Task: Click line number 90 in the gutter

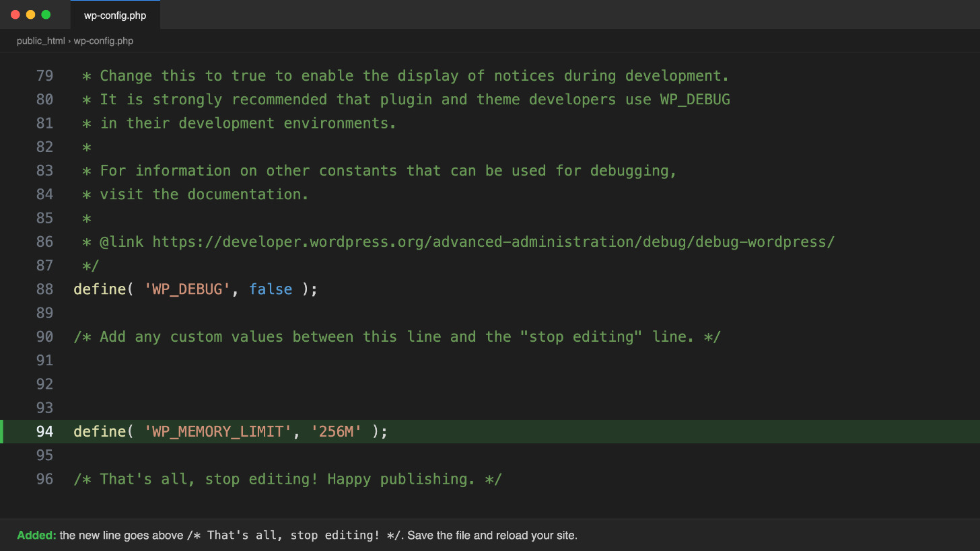Action: click(44, 337)
